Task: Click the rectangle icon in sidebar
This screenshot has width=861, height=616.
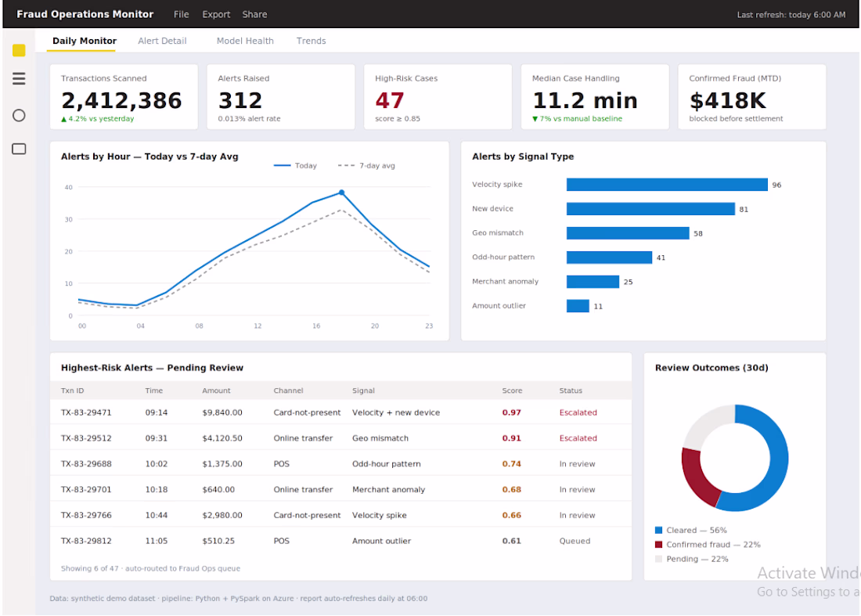Action: tap(19, 149)
